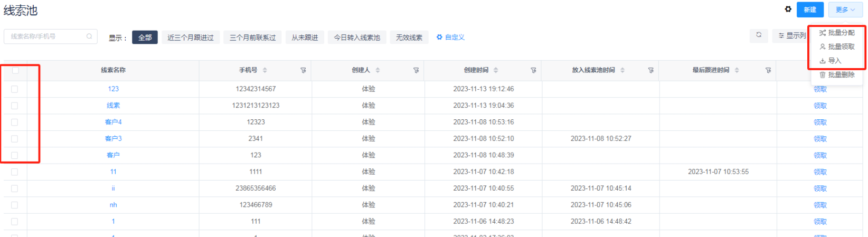The height and width of the screenshot is (237, 868).
Task: Click 领取 for lead 客户4
Action: pos(820,122)
